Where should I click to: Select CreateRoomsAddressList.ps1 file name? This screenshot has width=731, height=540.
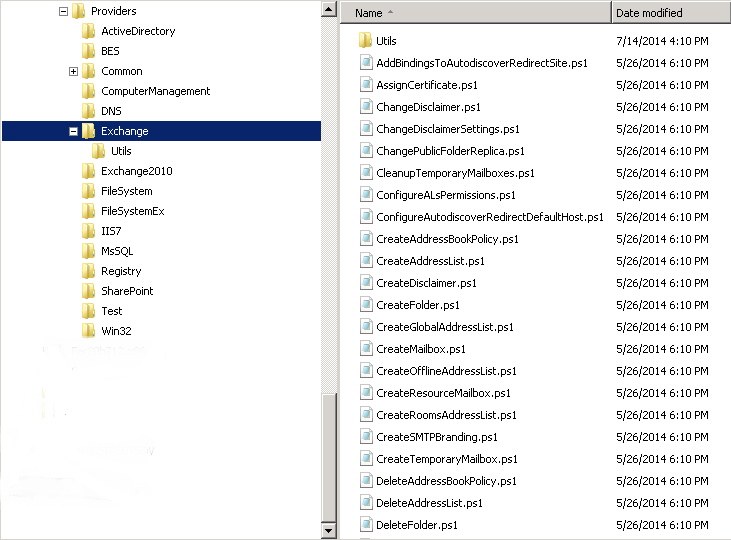click(446, 415)
